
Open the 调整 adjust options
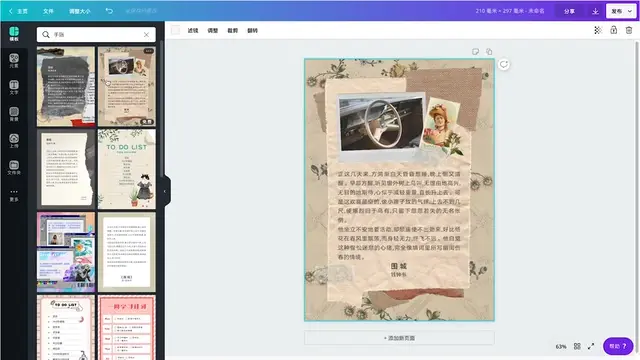coord(213,30)
